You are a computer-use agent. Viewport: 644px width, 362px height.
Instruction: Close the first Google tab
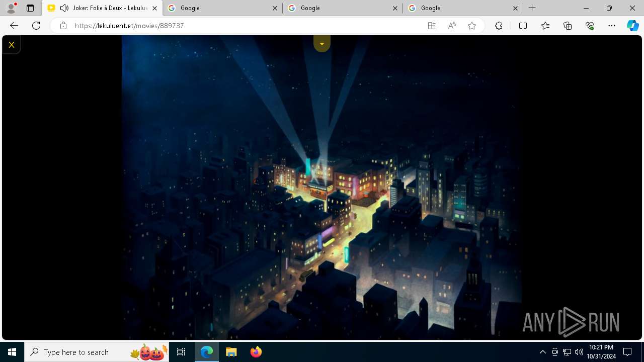(275, 8)
